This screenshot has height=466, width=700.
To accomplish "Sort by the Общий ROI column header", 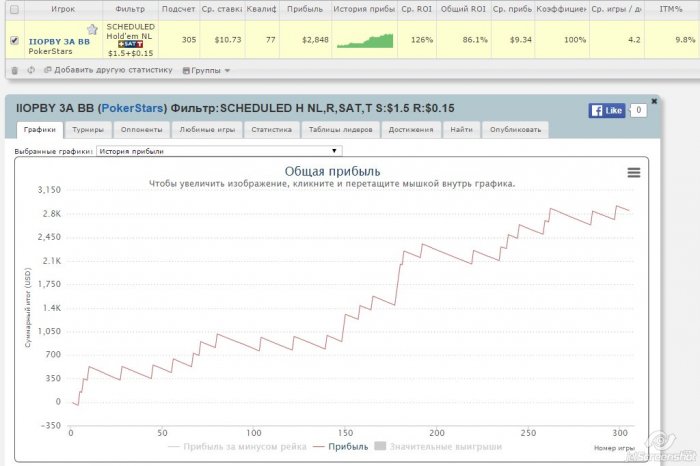I will tap(463, 9).
